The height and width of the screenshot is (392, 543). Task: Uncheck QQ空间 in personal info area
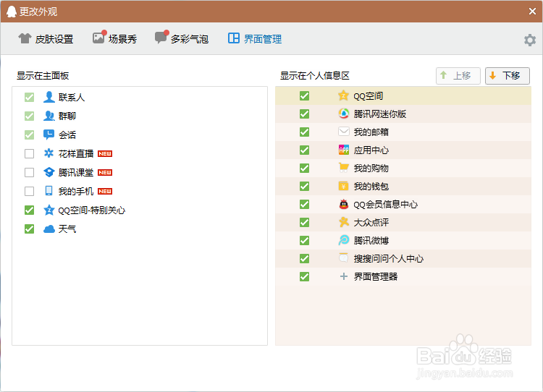tap(304, 96)
